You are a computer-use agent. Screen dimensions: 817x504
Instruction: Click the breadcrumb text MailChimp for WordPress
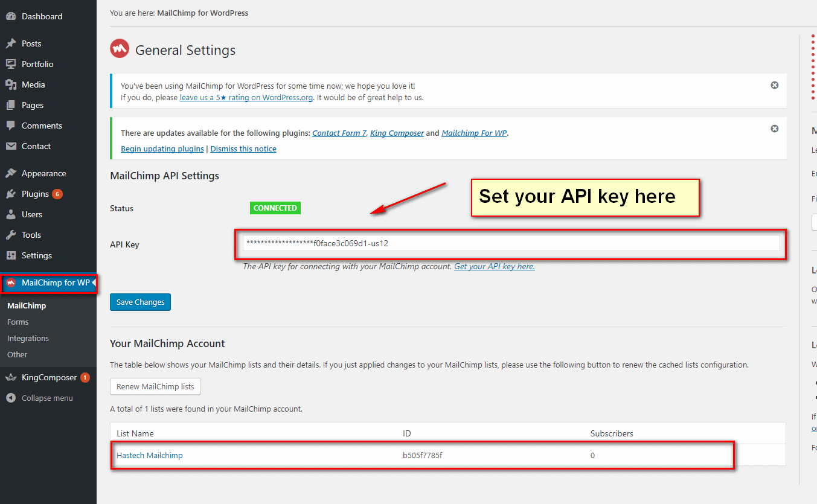pyautogui.click(x=203, y=13)
